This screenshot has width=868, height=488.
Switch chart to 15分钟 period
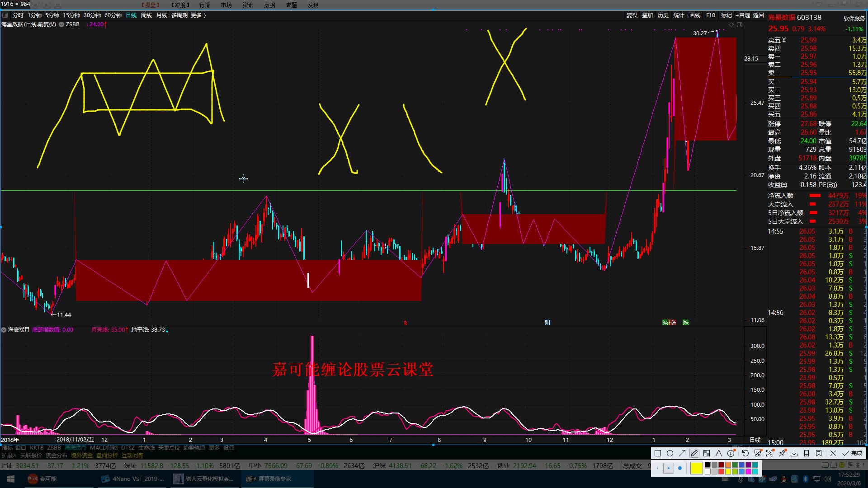[71, 15]
